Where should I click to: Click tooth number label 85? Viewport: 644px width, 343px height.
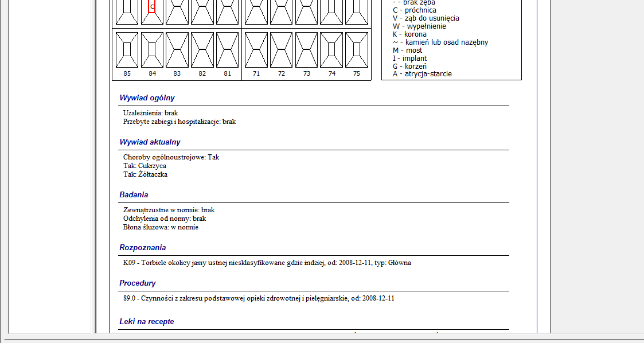point(127,73)
